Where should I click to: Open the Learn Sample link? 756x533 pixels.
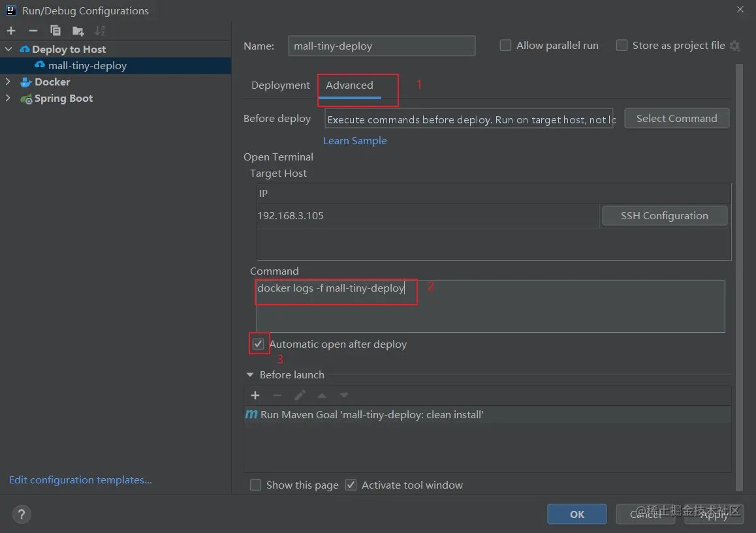point(355,141)
